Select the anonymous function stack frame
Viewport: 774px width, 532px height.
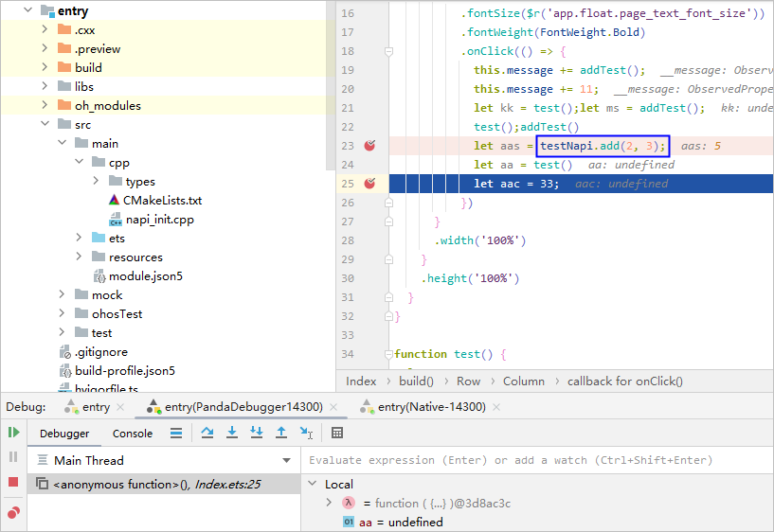pyautogui.click(x=156, y=484)
